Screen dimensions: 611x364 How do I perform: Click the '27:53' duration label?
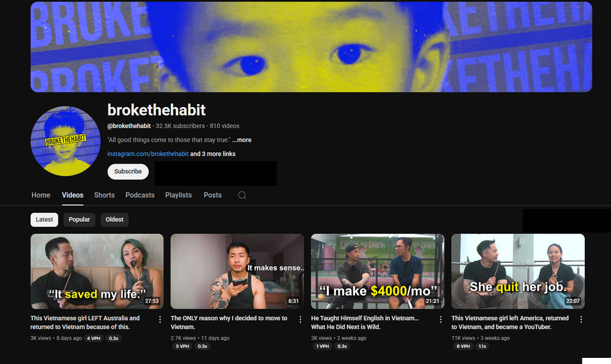[152, 301]
